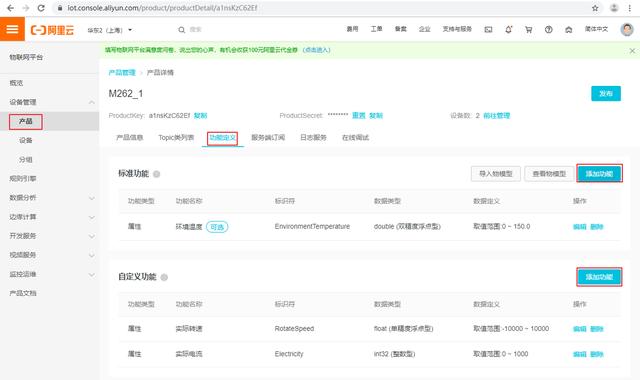The image size is (640, 380).
Task: Add a custom function with 添加功能
Action: [599, 277]
